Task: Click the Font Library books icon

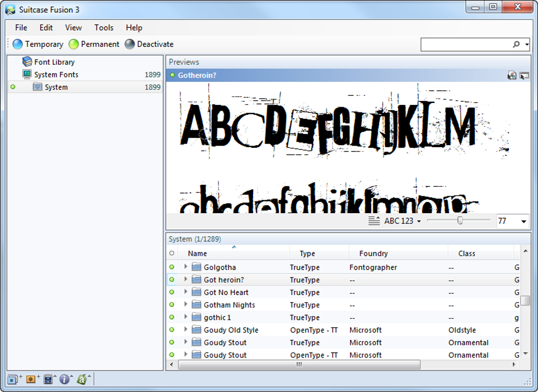Action: (27, 62)
